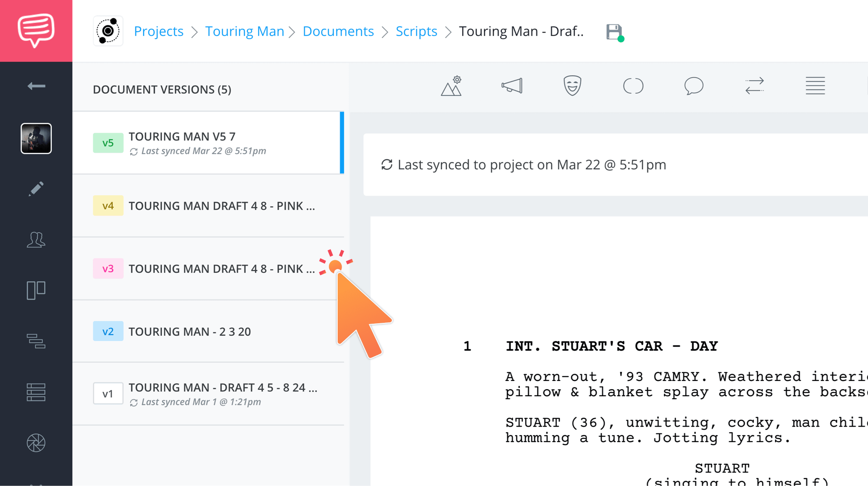Navigate to Scripts in breadcrumb
The image size is (868, 486).
416,31
